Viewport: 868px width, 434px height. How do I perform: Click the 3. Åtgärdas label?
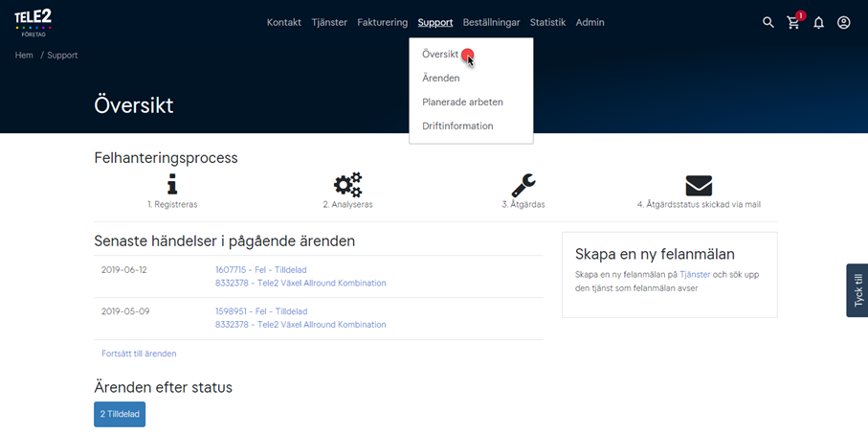tap(523, 204)
